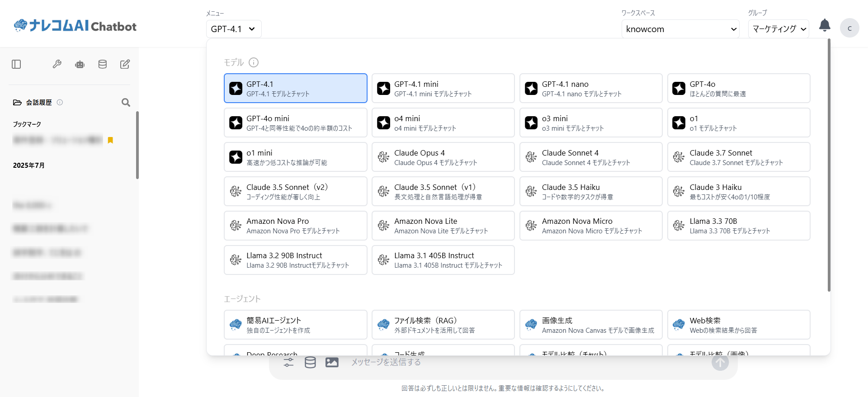Open ファイル検索 (RAG) agent
The height and width of the screenshot is (397, 868).
click(x=443, y=325)
